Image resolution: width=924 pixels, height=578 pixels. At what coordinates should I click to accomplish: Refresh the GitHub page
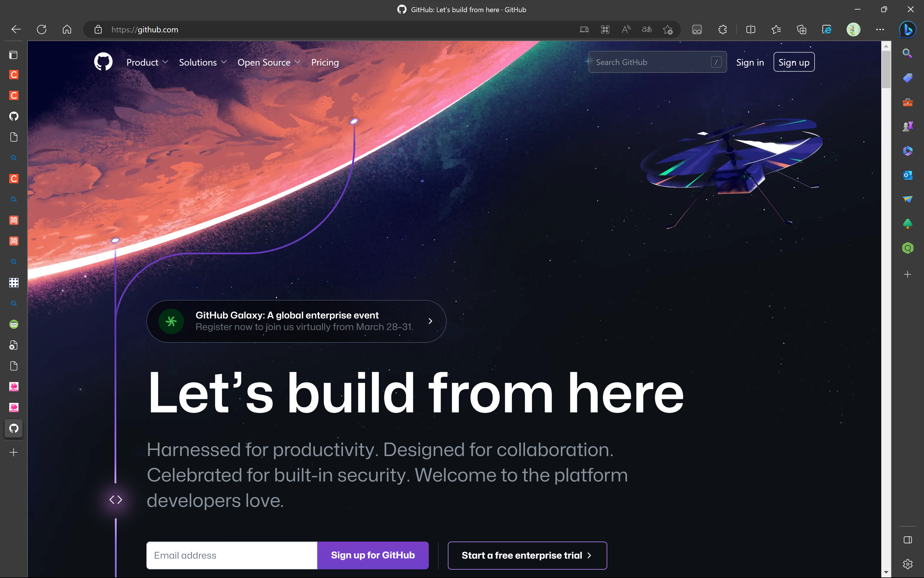42,29
